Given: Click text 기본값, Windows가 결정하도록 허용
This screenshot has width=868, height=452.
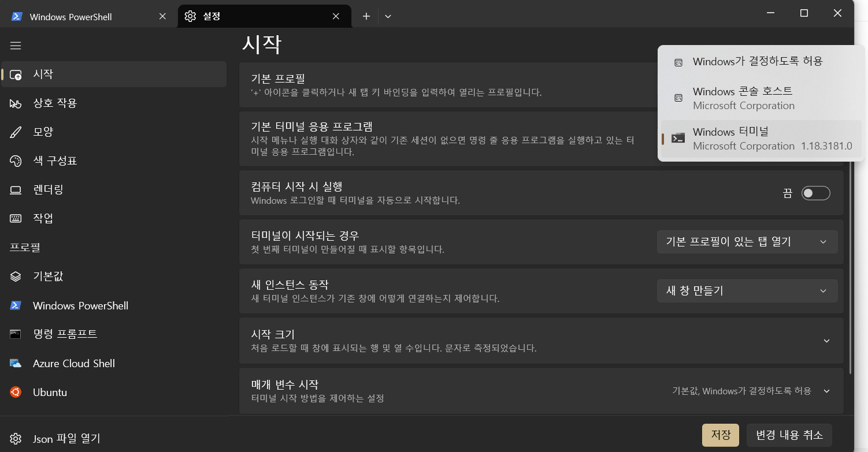Looking at the screenshot, I should (741, 391).
